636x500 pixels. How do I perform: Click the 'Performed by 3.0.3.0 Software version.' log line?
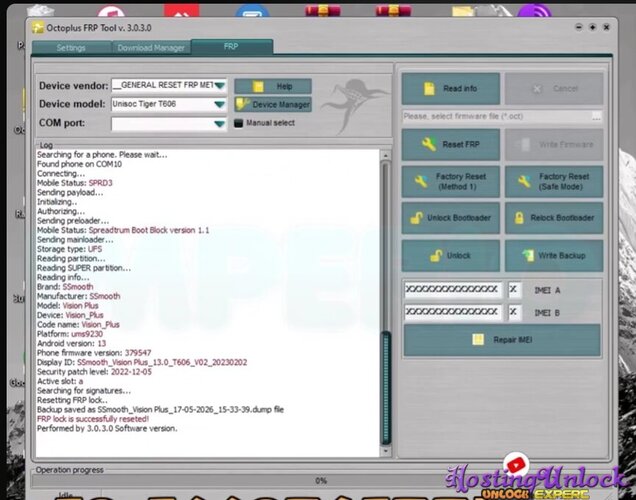[x=107, y=428]
